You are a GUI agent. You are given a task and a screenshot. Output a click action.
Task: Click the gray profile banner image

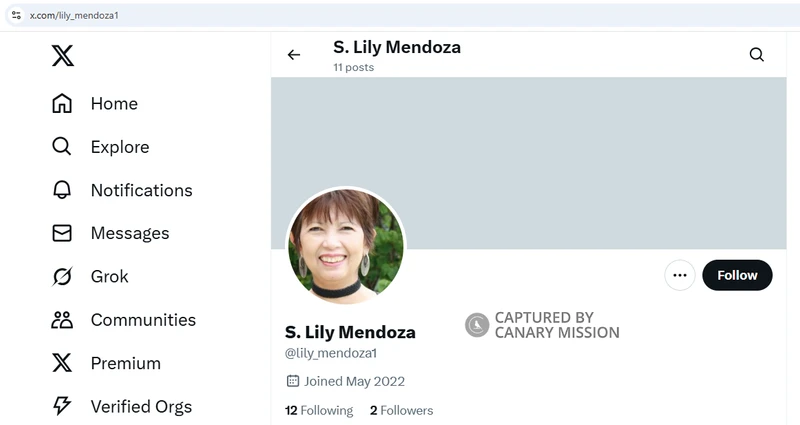pyautogui.click(x=529, y=163)
